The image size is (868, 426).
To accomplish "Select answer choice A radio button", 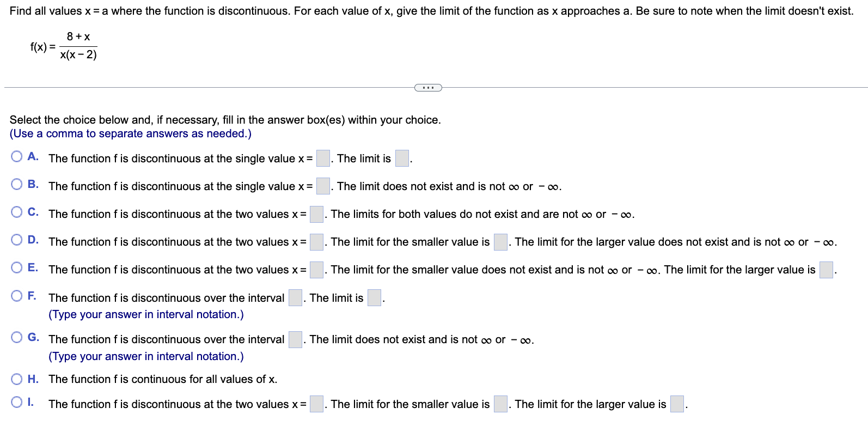I will click(x=16, y=156).
